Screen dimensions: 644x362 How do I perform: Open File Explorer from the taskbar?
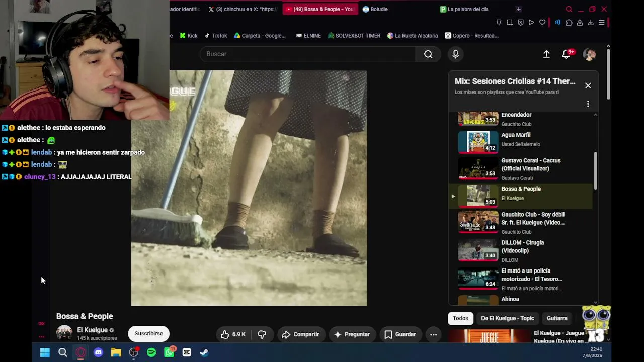point(116,352)
